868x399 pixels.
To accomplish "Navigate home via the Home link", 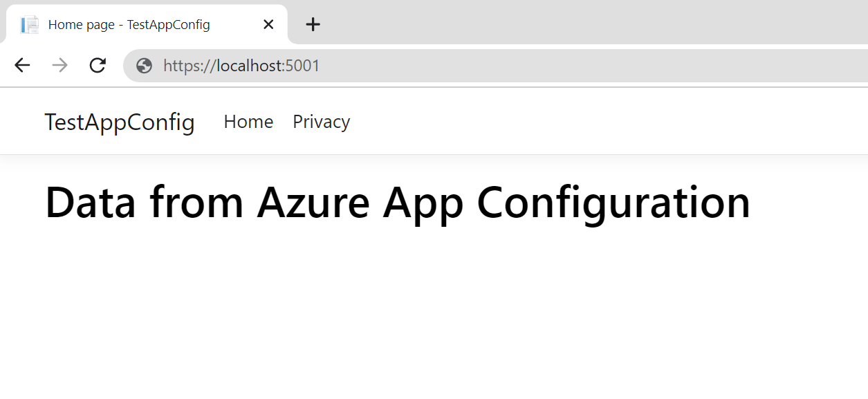I will (x=248, y=122).
